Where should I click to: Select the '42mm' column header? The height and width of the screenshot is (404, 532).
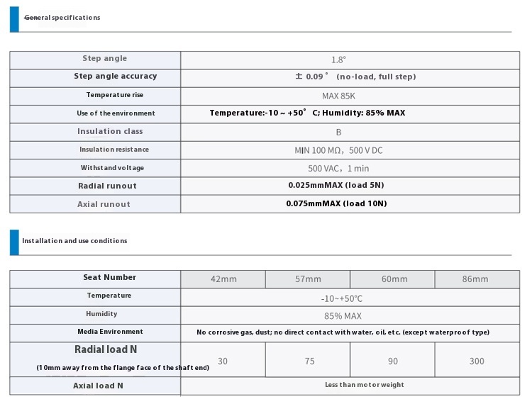223,279
